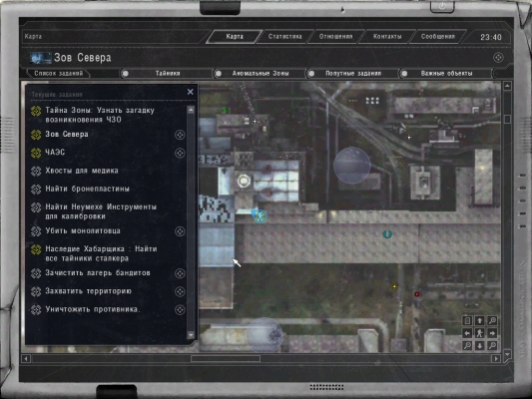Click the crosshair icon in the title bar
The width and height of the screenshot is (532, 399).
pyautogui.click(x=498, y=58)
